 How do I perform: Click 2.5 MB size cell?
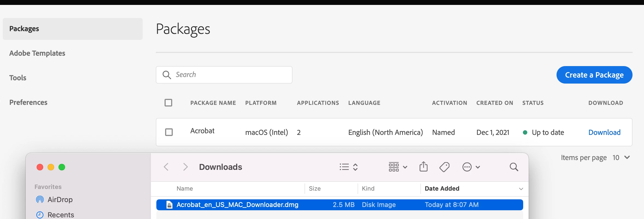(344, 205)
